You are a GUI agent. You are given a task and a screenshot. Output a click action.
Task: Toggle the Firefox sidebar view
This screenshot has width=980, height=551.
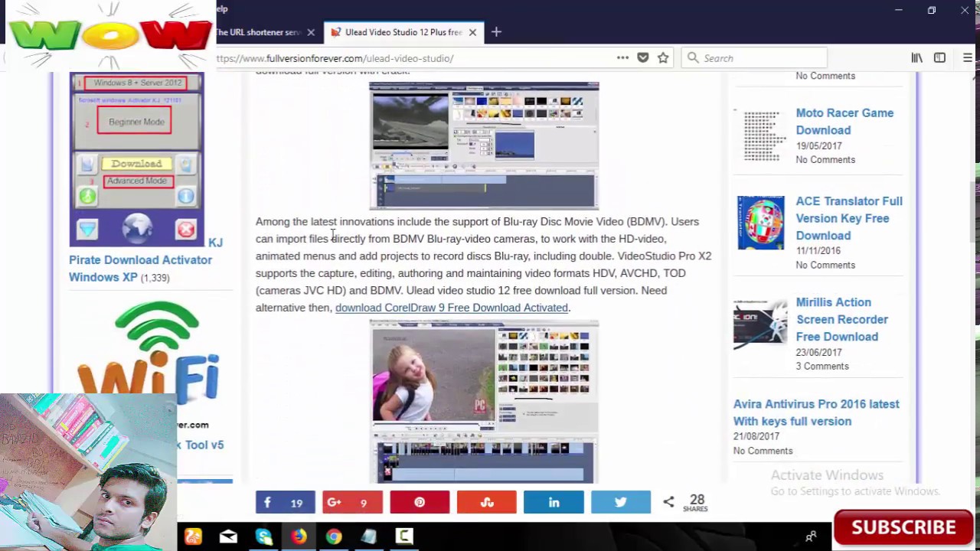coord(939,58)
